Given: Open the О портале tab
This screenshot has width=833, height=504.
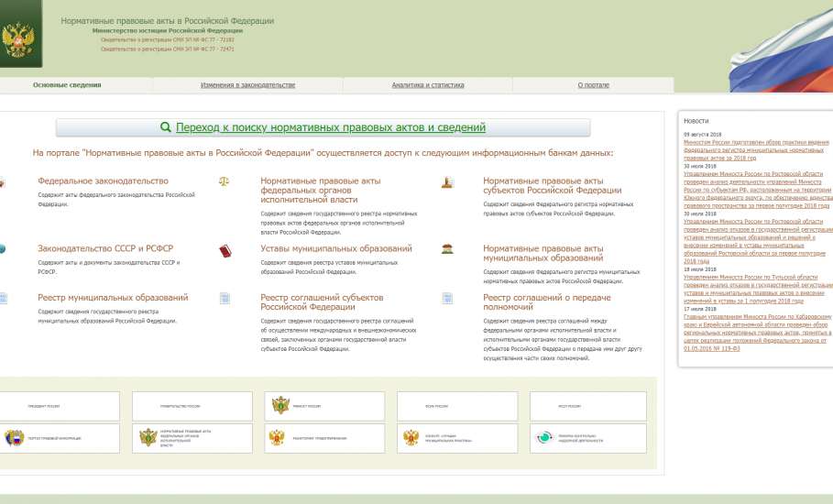Looking at the screenshot, I should point(594,85).
